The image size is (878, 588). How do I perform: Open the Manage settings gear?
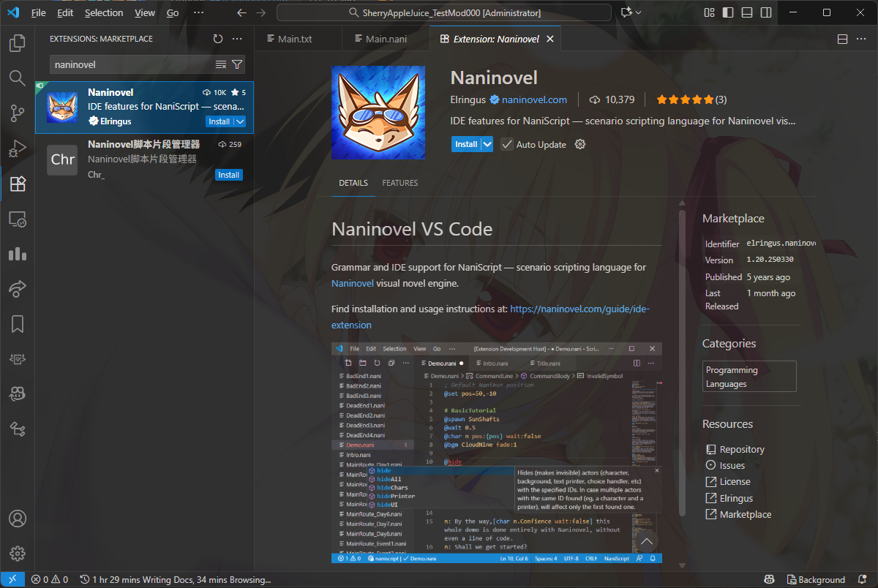click(x=17, y=554)
